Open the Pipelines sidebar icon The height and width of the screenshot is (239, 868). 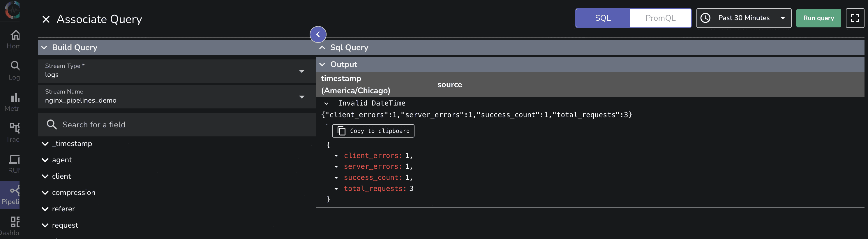point(15,190)
